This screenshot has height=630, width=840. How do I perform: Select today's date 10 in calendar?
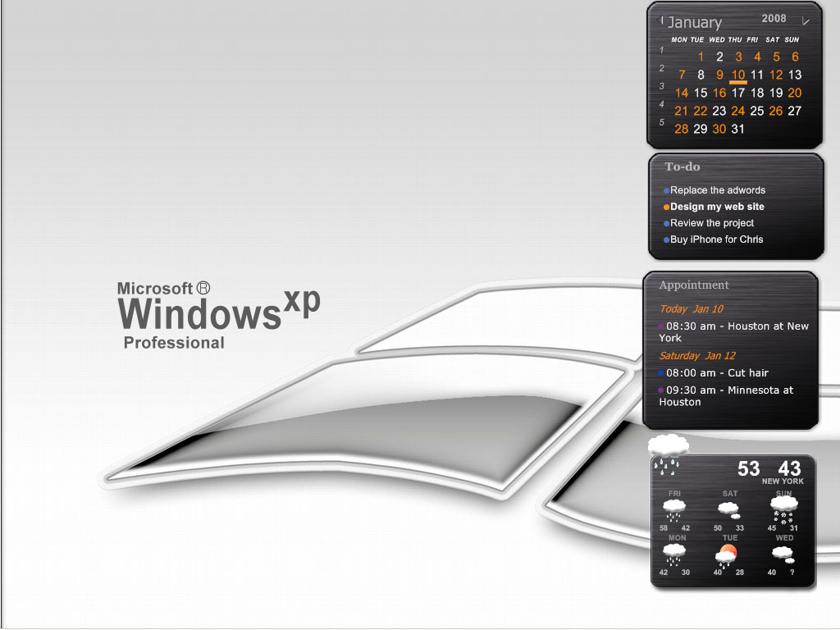coord(738,75)
